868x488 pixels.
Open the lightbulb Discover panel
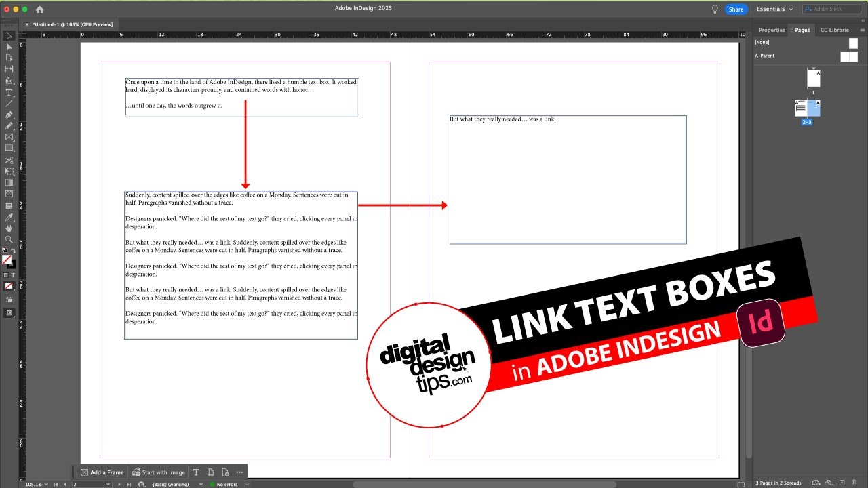[715, 9]
